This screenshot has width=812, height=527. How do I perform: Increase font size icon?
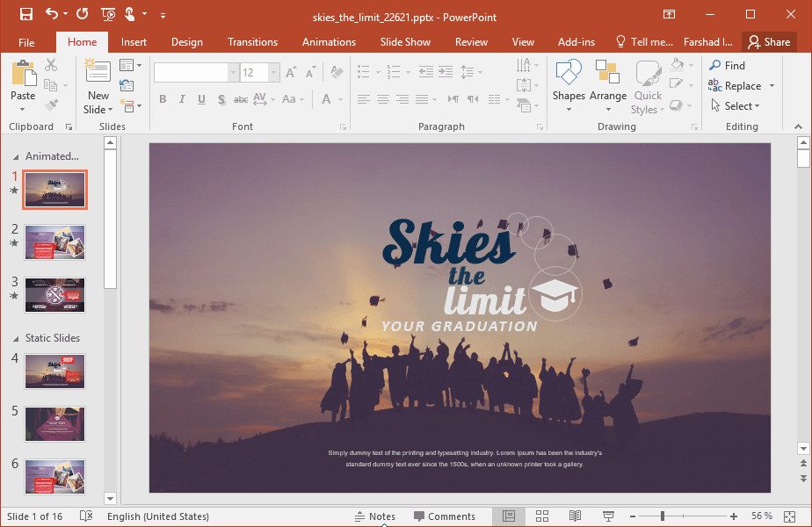[x=291, y=73]
